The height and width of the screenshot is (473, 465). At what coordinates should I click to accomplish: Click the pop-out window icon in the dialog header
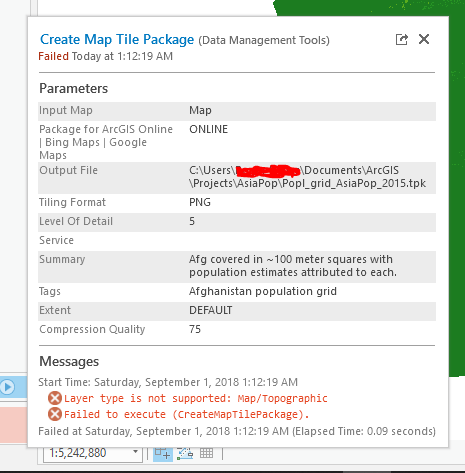point(401,39)
